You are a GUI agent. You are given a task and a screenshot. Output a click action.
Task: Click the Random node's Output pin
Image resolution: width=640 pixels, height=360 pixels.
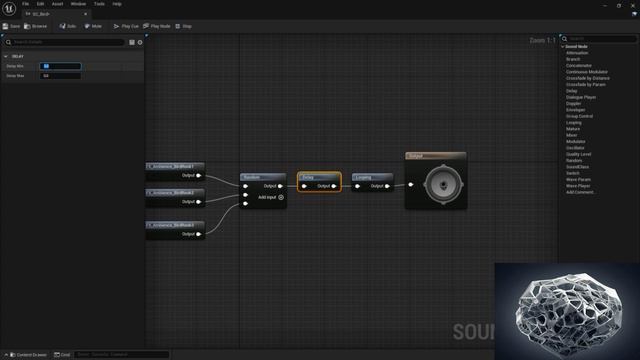coord(280,186)
